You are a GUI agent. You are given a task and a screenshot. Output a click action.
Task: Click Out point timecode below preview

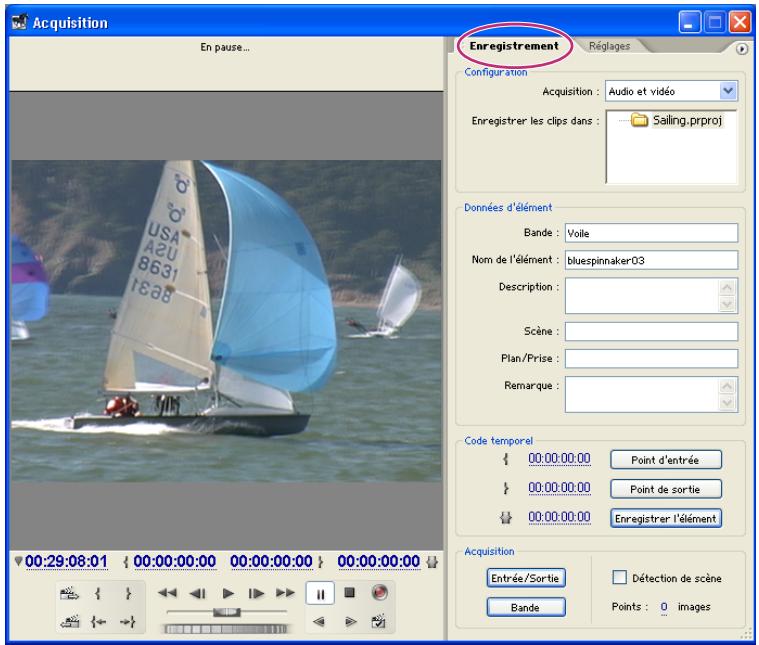[271, 562]
